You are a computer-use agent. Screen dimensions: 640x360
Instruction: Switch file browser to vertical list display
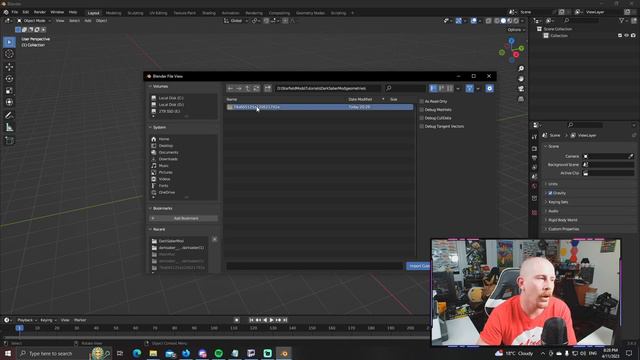433,88
